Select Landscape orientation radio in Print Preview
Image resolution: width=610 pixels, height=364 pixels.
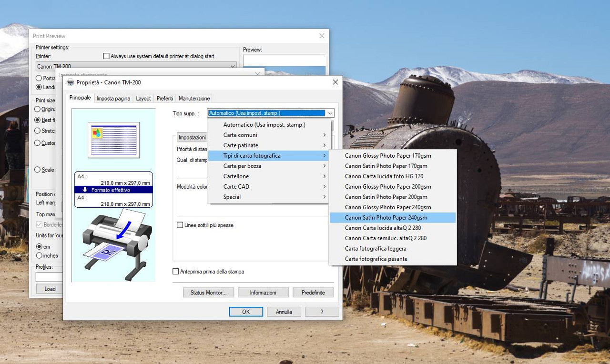(x=39, y=87)
